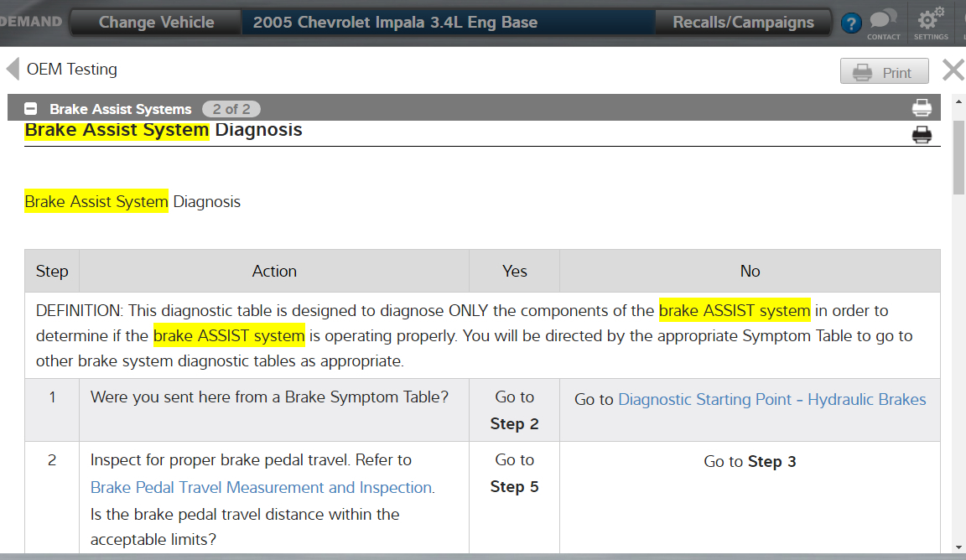Viewport: 966px width, 560px height.
Task: Close the OEM Testing panel
Action: [x=953, y=70]
